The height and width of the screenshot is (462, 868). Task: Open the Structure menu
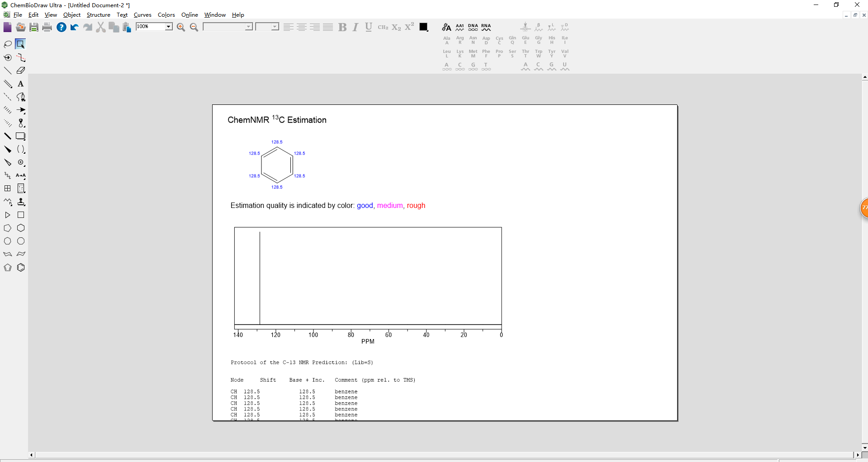click(x=98, y=15)
